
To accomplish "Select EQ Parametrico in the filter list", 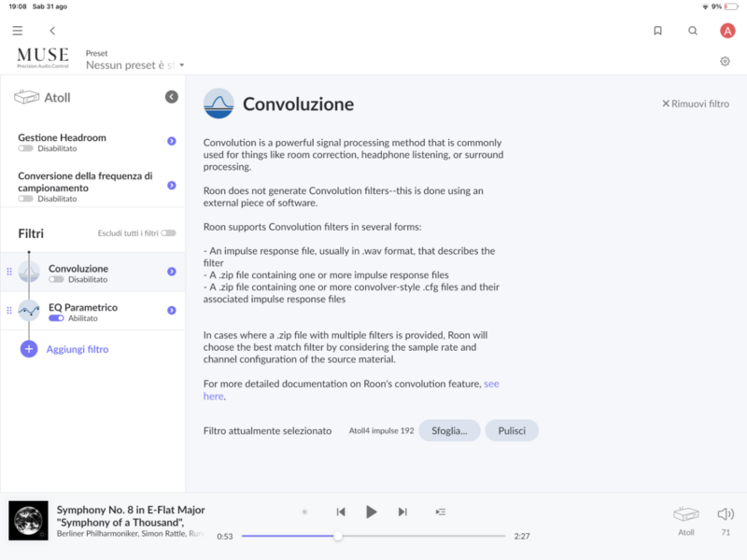I will click(x=82, y=307).
